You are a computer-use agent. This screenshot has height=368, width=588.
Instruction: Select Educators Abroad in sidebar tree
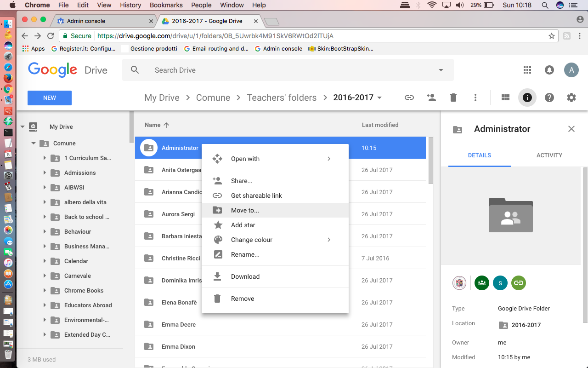pos(88,305)
